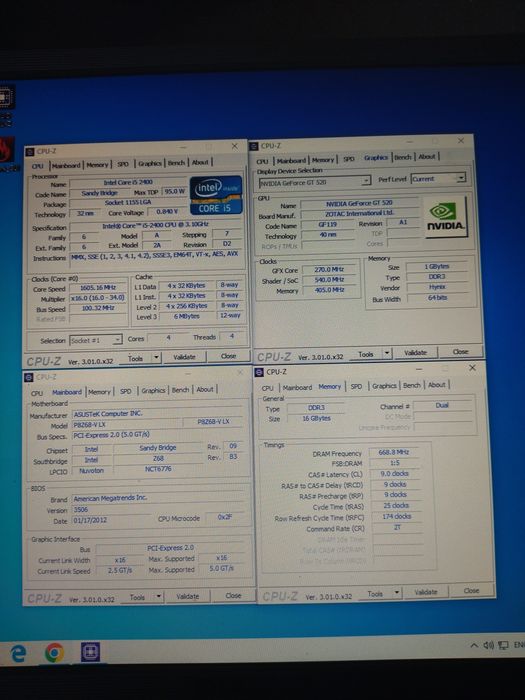
Task: Expand the Tools arrow in the Graphics window
Action: pyautogui.click(x=387, y=354)
